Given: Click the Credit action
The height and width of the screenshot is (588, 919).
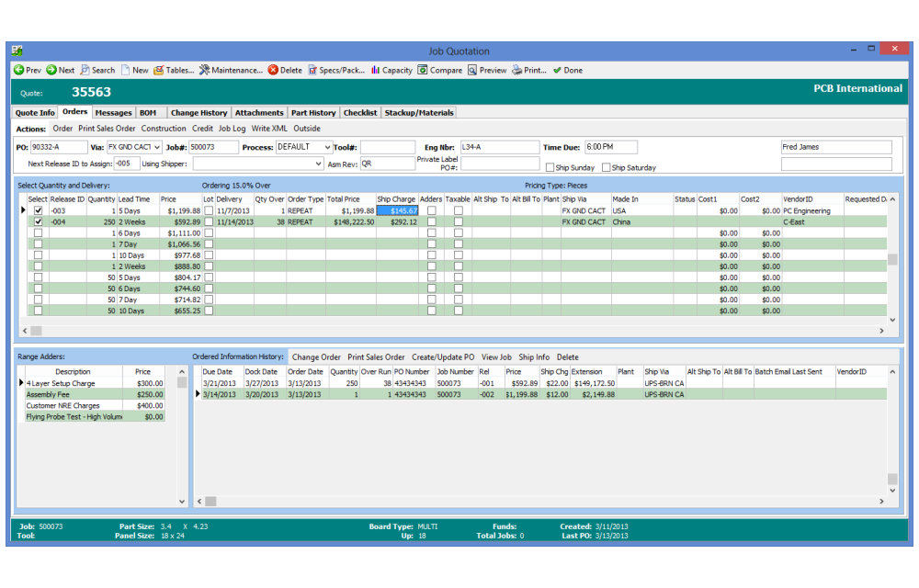Looking at the screenshot, I should coord(202,129).
